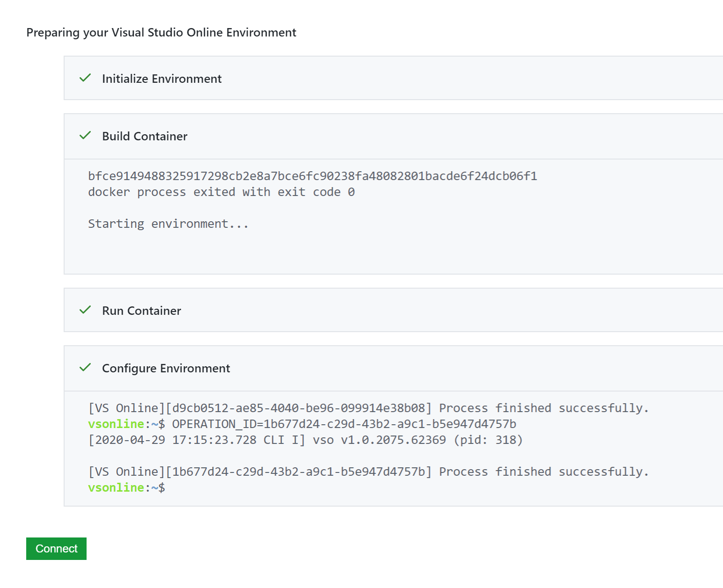Click the Preparing your Visual Studio Online heading
This screenshot has width=723, height=588.
161,32
